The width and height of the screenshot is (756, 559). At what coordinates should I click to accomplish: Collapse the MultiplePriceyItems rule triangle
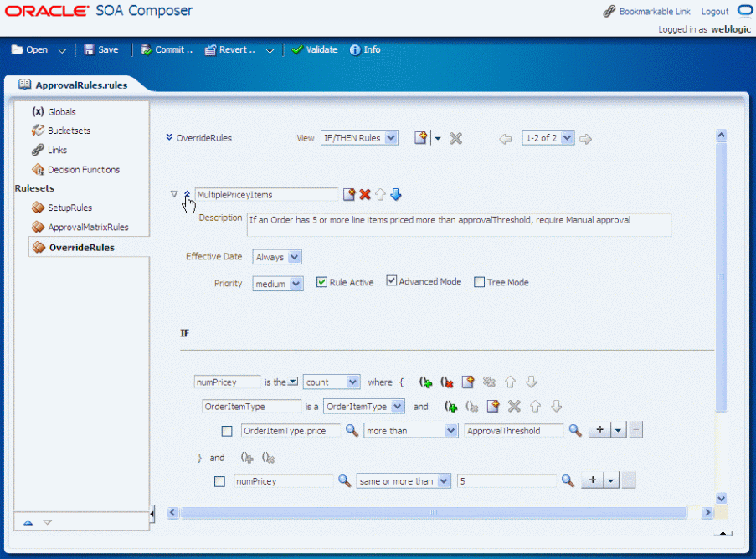pos(174,194)
